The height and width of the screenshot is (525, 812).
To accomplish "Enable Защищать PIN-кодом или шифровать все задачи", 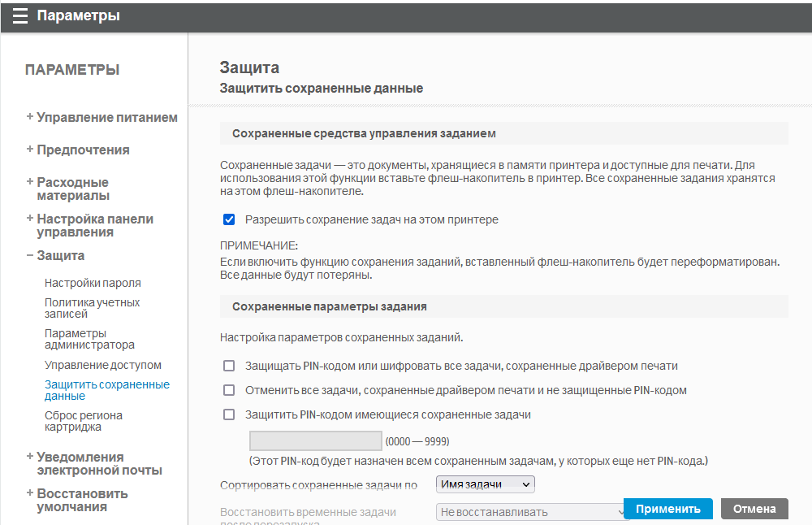I will click(x=229, y=366).
